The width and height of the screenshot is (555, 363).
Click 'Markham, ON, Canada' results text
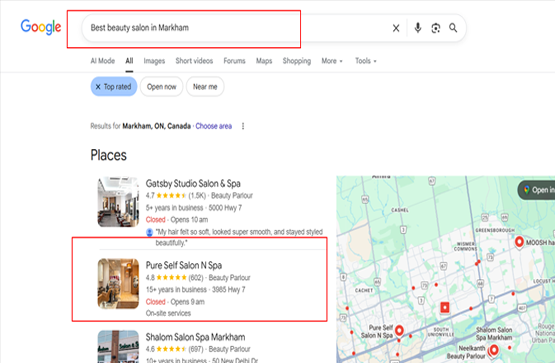(156, 126)
